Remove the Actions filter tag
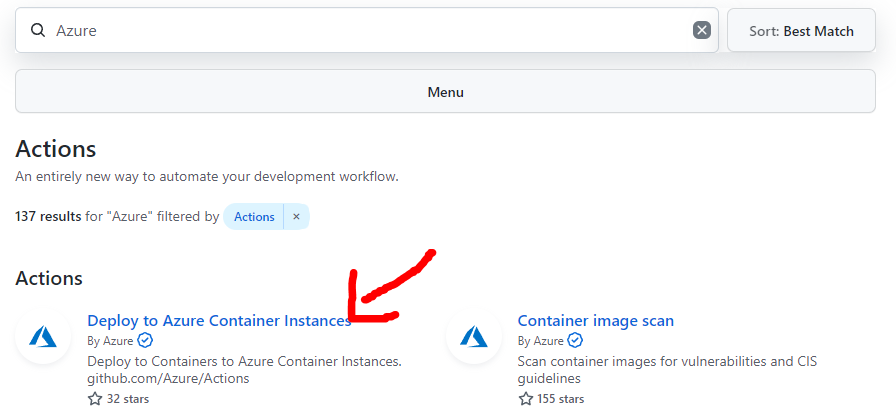Viewport: 896px width, 419px height. 296,216
